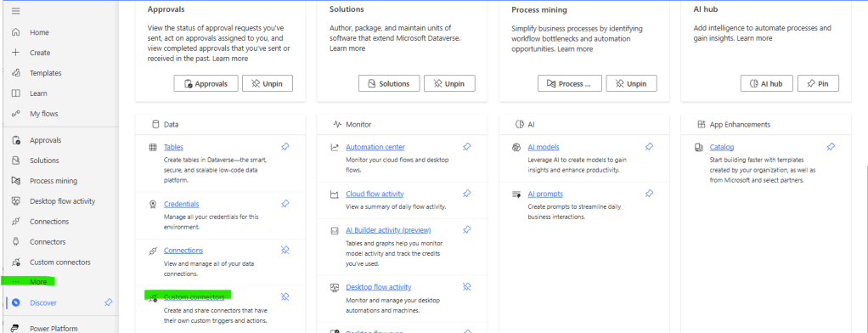Viewport: 868px width, 333px height.
Task: Click the Process mining sidebar icon
Action: [16, 181]
